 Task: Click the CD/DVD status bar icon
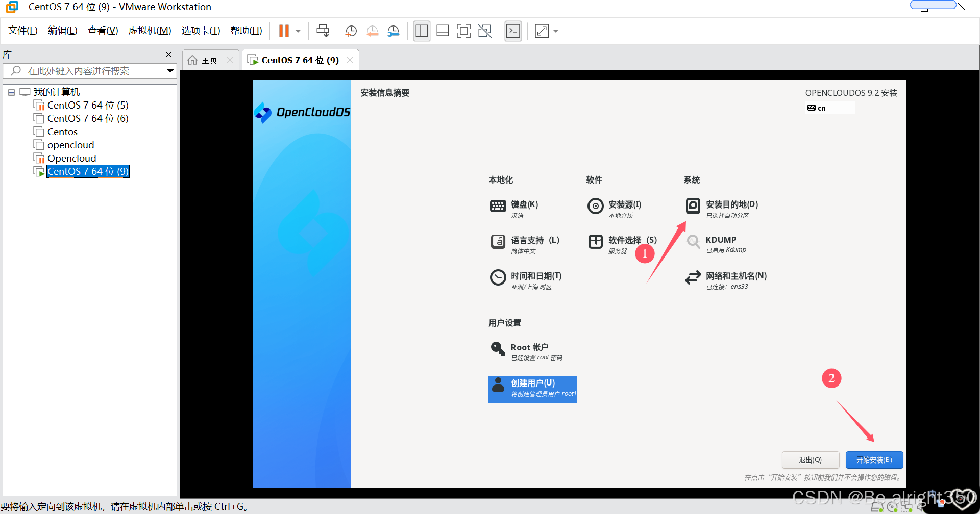point(892,506)
